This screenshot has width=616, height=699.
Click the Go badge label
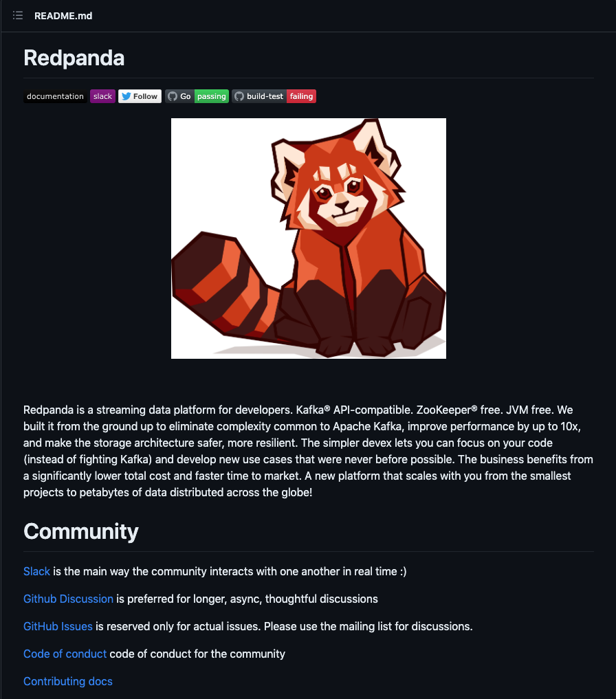[x=186, y=96]
